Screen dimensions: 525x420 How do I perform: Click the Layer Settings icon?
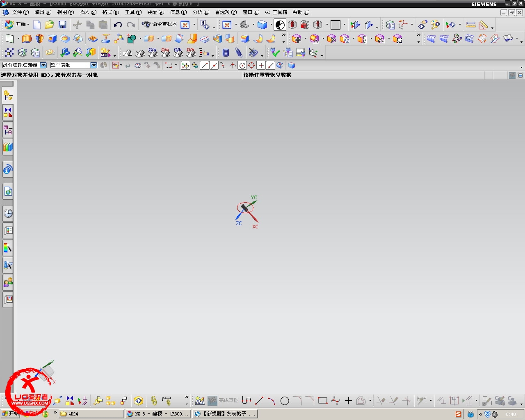tap(390, 25)
